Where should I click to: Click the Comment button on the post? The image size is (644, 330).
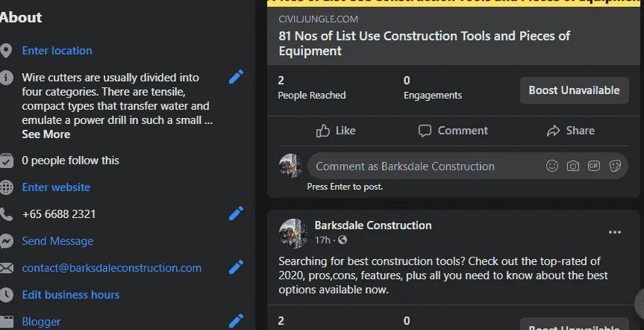tap(453, 131)
